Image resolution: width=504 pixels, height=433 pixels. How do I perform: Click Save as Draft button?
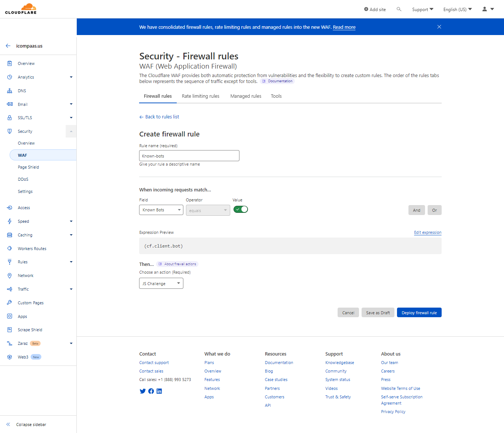[x=378, y=312]
